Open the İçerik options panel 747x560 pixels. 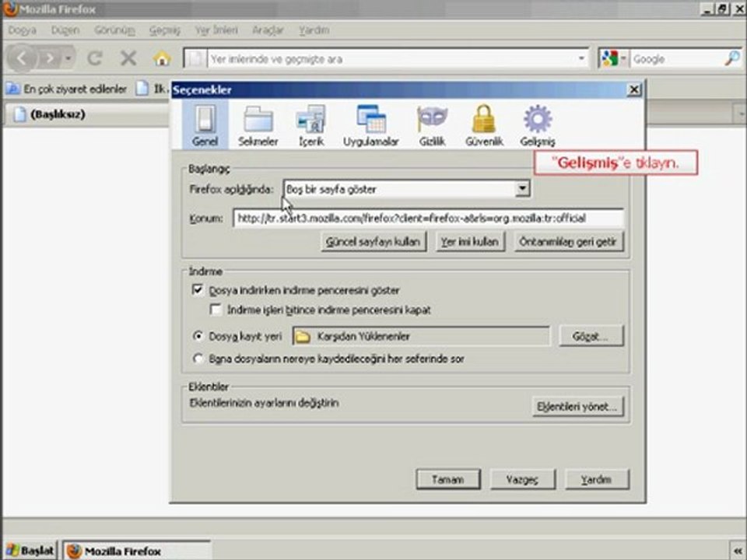click(311, 124)
